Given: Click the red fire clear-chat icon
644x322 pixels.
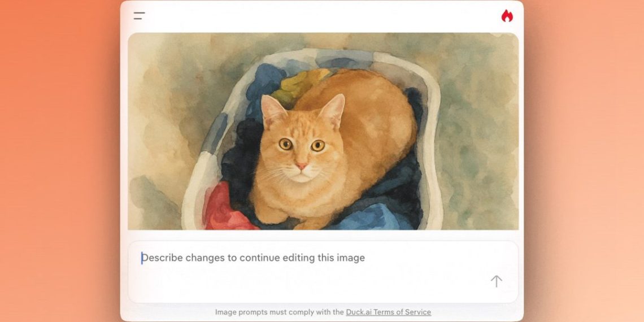Looking at the screenshot, I should pyautogui.click(x=507, y=16).
